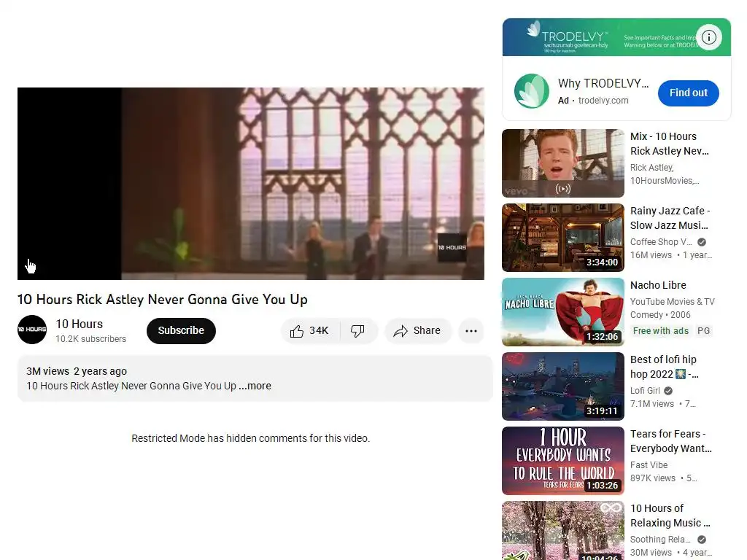747x560 pixels.
Task: Click Rainy Jazz Cafe video title
Action: 670,218
